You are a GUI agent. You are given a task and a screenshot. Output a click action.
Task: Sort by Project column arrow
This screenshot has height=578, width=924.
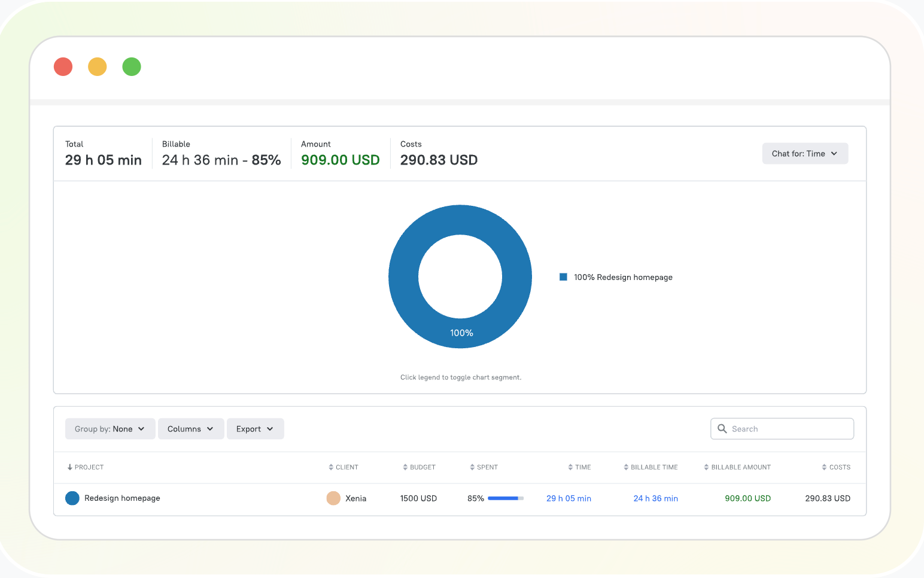70,467
